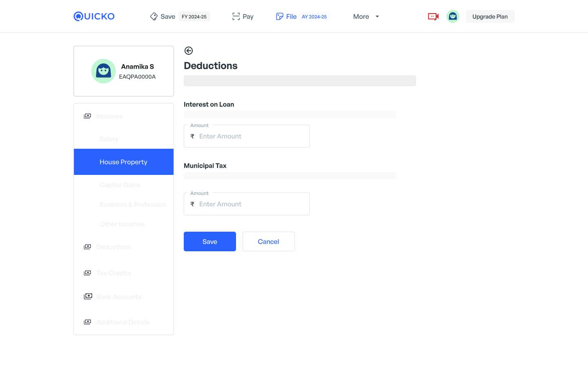Open Capital Gains section in sidebar

click(120, 185)
